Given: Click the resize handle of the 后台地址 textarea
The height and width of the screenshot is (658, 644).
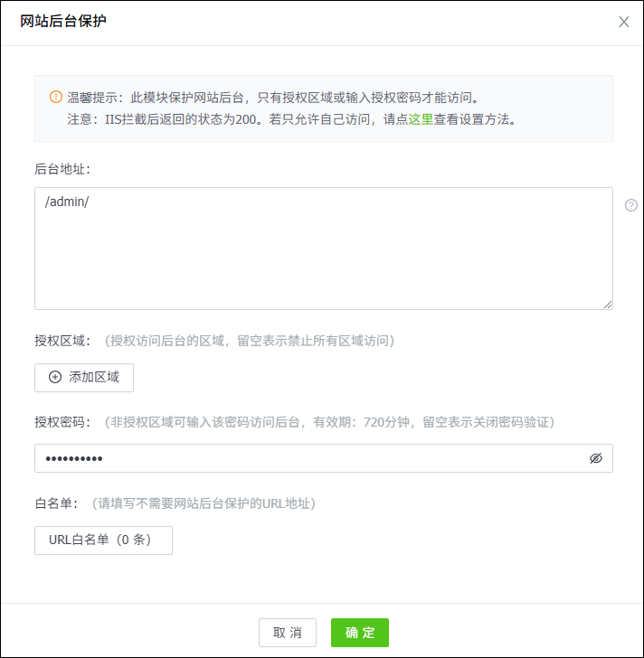Looking at the screenshot, I should [608, 305].
